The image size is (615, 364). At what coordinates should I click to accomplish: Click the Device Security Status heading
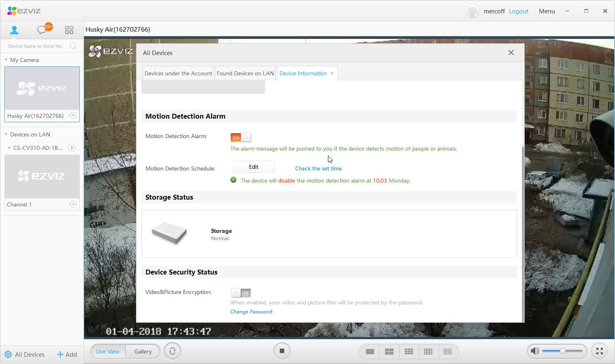coord(181,272)
